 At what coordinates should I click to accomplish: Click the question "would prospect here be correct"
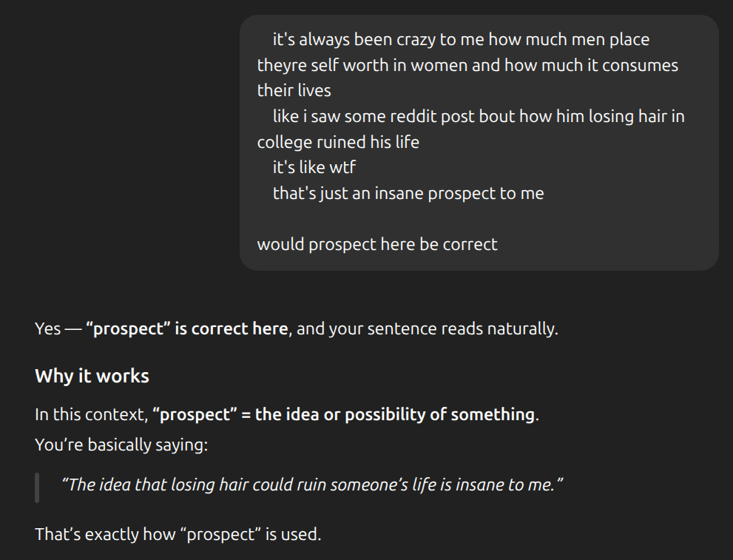[x=376, y=244]
